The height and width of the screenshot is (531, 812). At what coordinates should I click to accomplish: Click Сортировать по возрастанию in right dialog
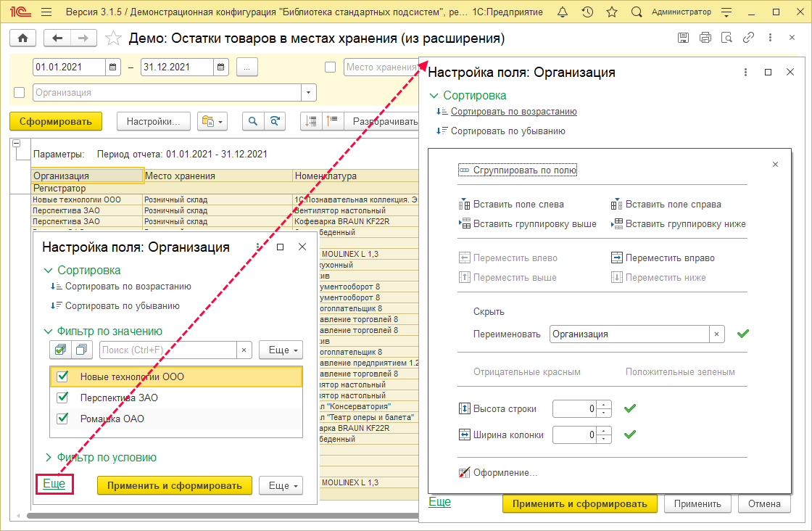point(514,112)
